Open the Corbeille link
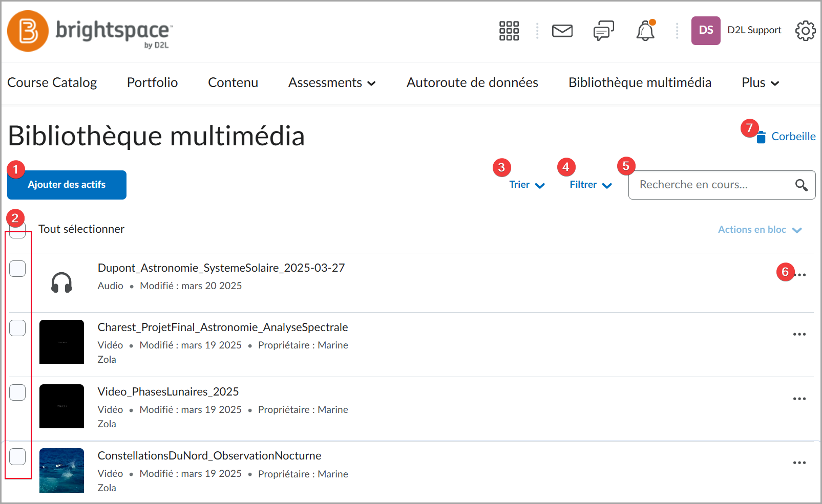The width and height of the screenshot is (822, 504). click(x=786, y=137)
